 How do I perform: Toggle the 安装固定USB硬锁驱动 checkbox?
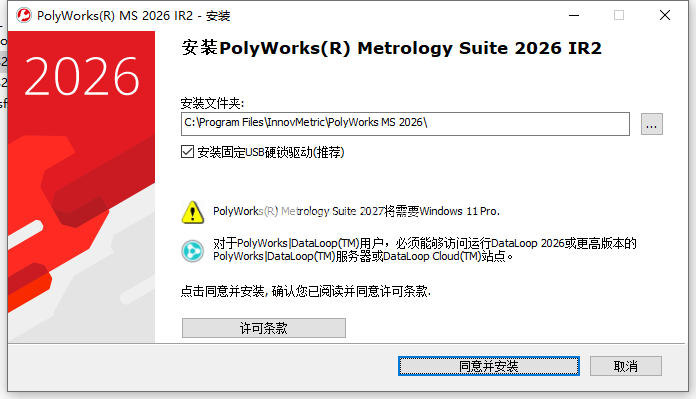187,152
